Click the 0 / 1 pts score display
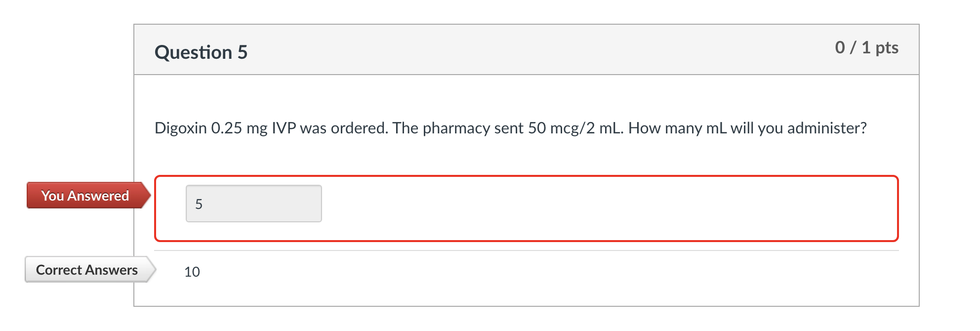 (x=867, y=47)
